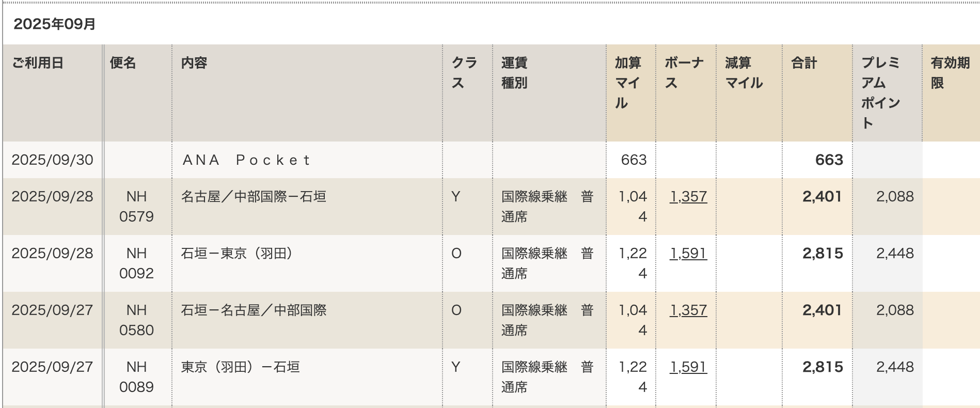Open the 1,591 bonus link for flight NH 0089

pos(688,367)
